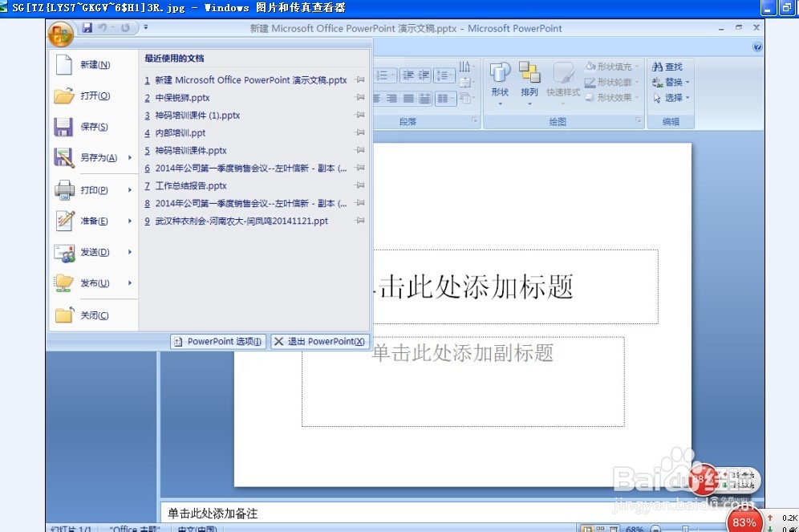This screenshot has height=532, width=799.
Task: Pin document 1 新建 Microsoft Office PowerPoint 演示文稿.pptx
Action: (x=359, y=79)
